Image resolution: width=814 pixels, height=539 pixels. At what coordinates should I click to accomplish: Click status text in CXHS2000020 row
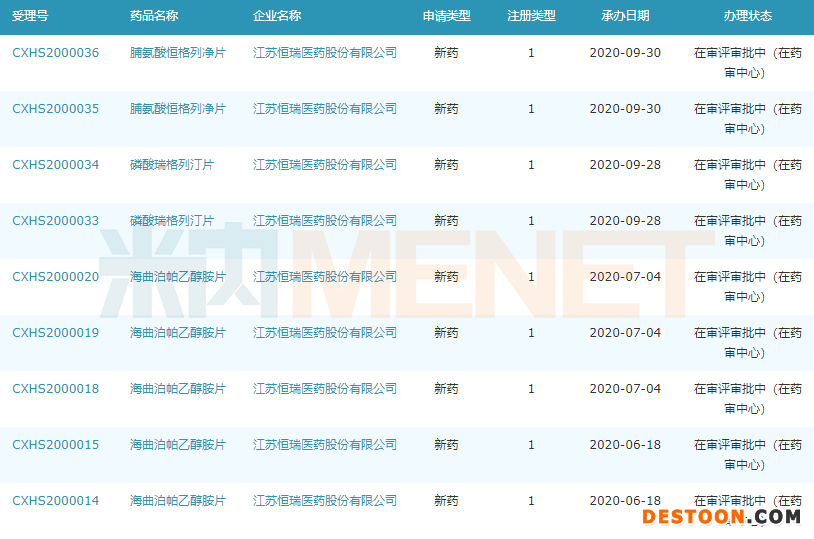(x=748, y=287)
